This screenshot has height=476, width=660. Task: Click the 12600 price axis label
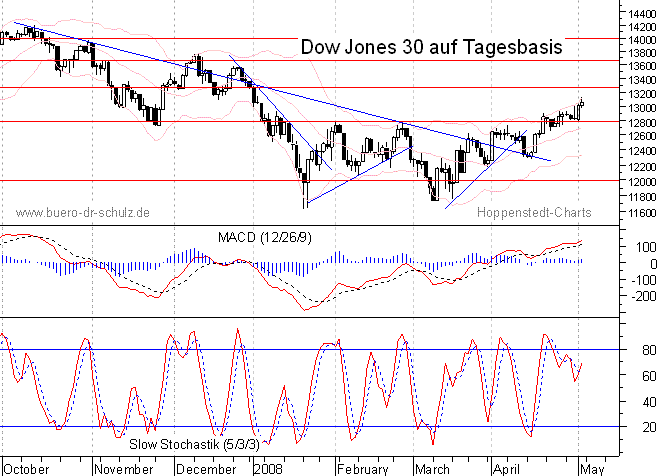click(x=642, y=136)
